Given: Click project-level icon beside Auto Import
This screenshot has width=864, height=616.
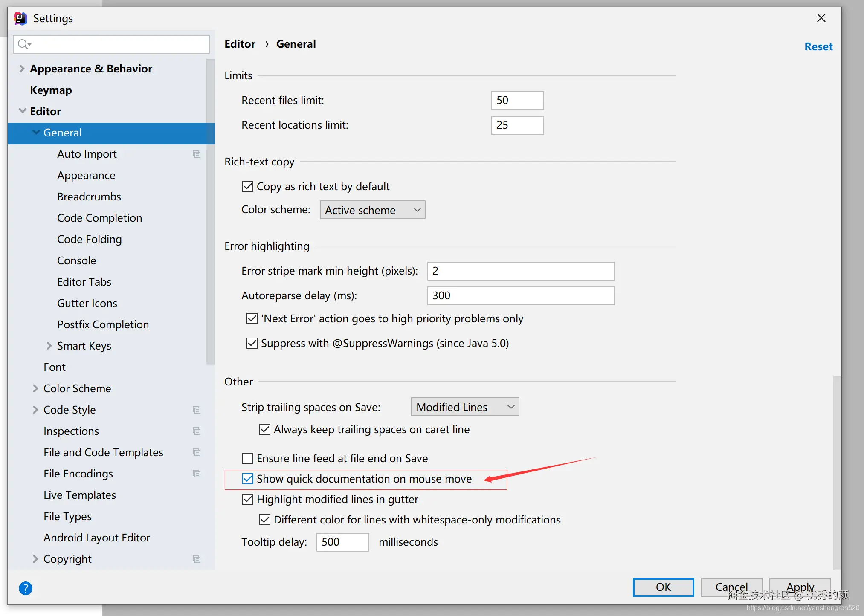Looking at the screenshot, I should (x=197, y=154).
